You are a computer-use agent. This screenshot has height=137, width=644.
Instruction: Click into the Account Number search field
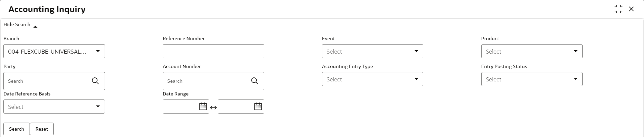click(206, 81)
